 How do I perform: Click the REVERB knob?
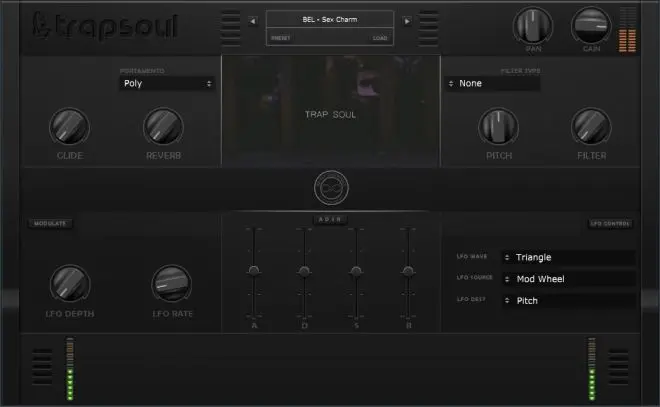163,127
